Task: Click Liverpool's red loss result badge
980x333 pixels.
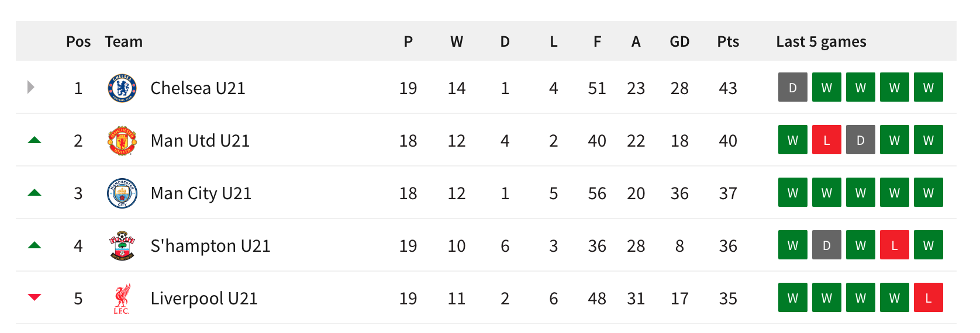Action: coord(929,298)
